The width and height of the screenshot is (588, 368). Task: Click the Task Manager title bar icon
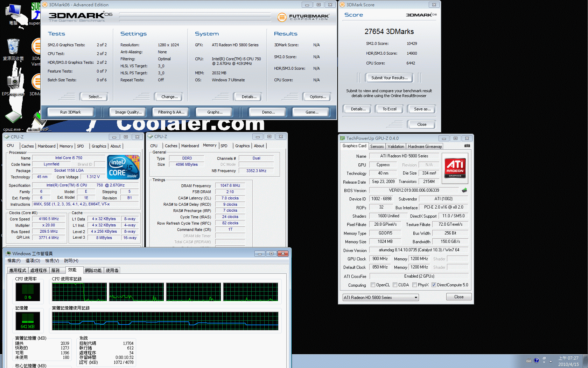(x=8, y=253)
